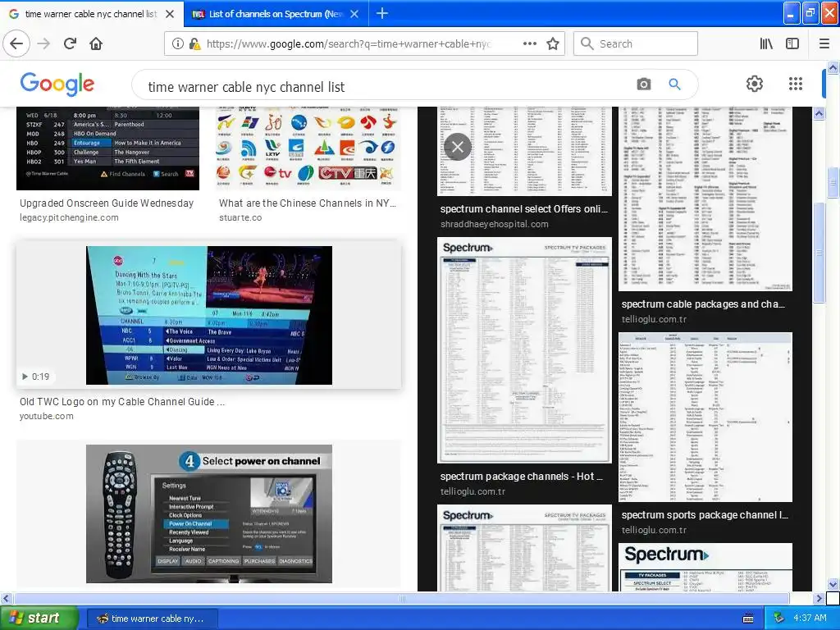
Task: Visit stuarte.co source link
Action: click(x=240, y=217)
